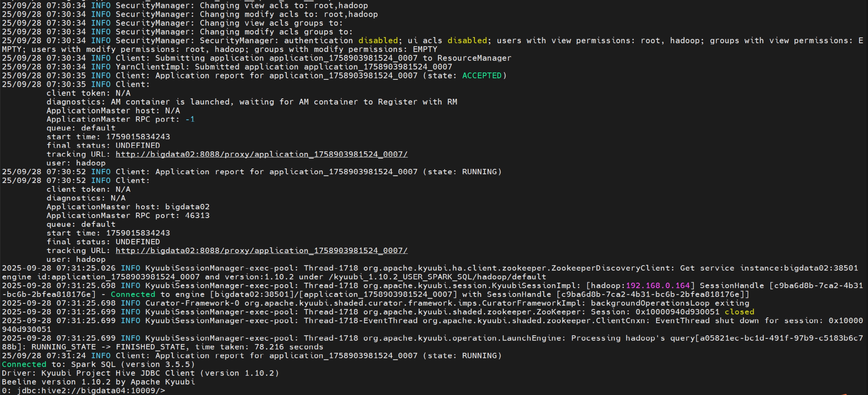This screenshot has width=868, height=395.
Task: Open the first tracking URL under ACCEPTED report
Action: [261, 154]
